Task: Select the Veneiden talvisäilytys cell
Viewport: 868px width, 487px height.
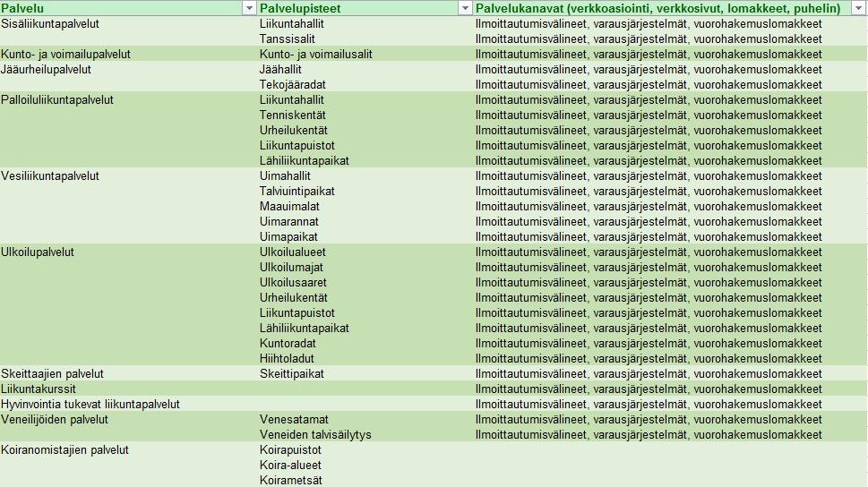Action: coord(365,434)
